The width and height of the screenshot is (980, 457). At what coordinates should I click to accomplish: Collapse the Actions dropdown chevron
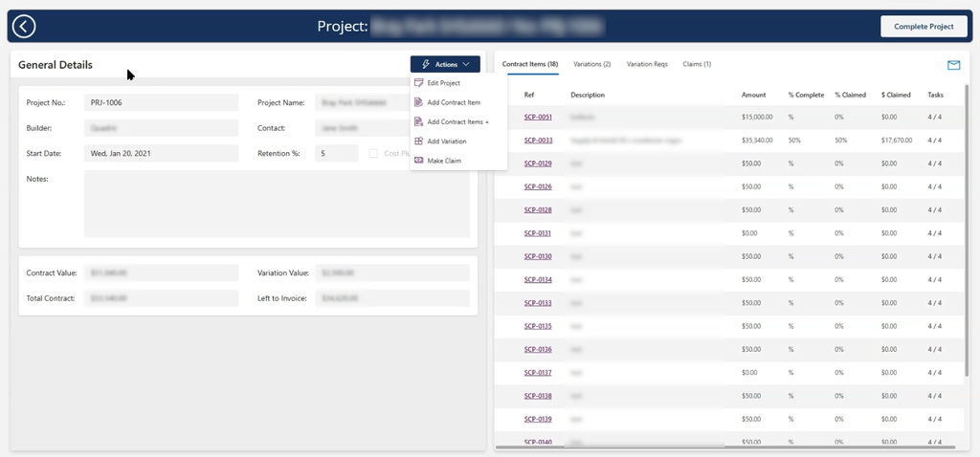coord(466,64)
